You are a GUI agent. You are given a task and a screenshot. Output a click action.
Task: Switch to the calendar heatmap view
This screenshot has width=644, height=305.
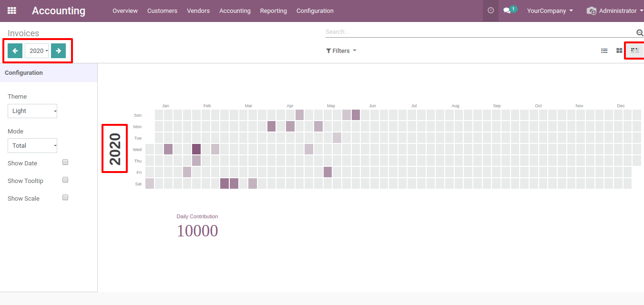[x=634, y=50]
